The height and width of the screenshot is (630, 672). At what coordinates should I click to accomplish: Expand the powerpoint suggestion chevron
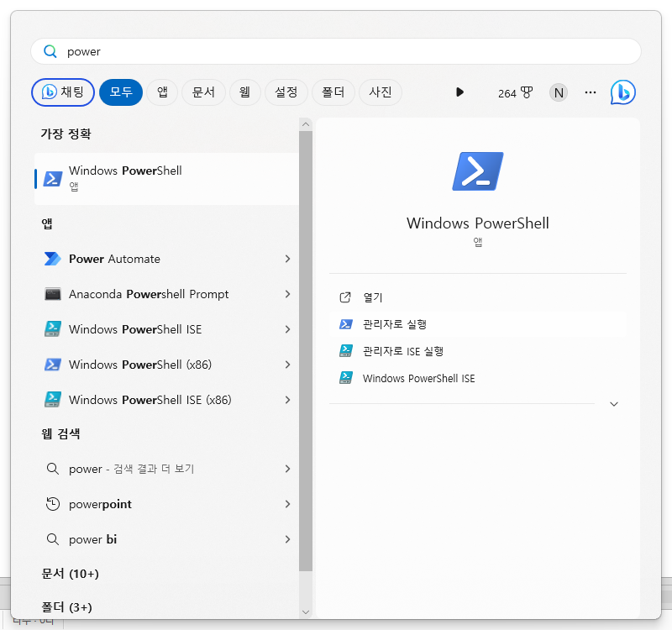(x=287, y=504)
